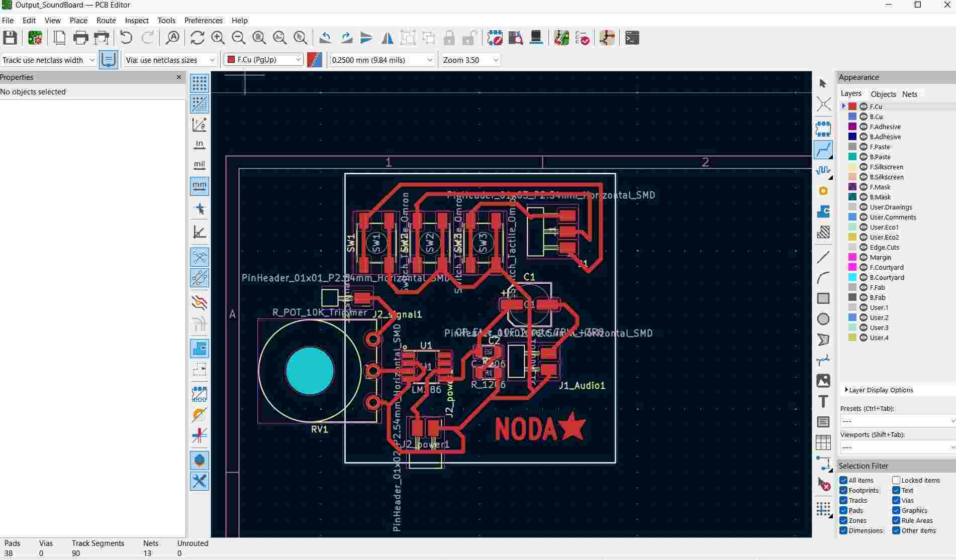The image size is (956, 560).
Task: Click the Zoom In icon
Action: 218,38
